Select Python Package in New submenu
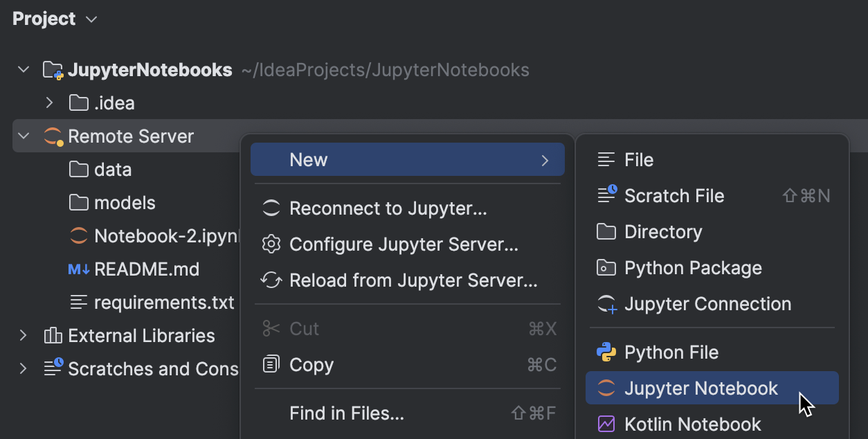 point(692,268)
